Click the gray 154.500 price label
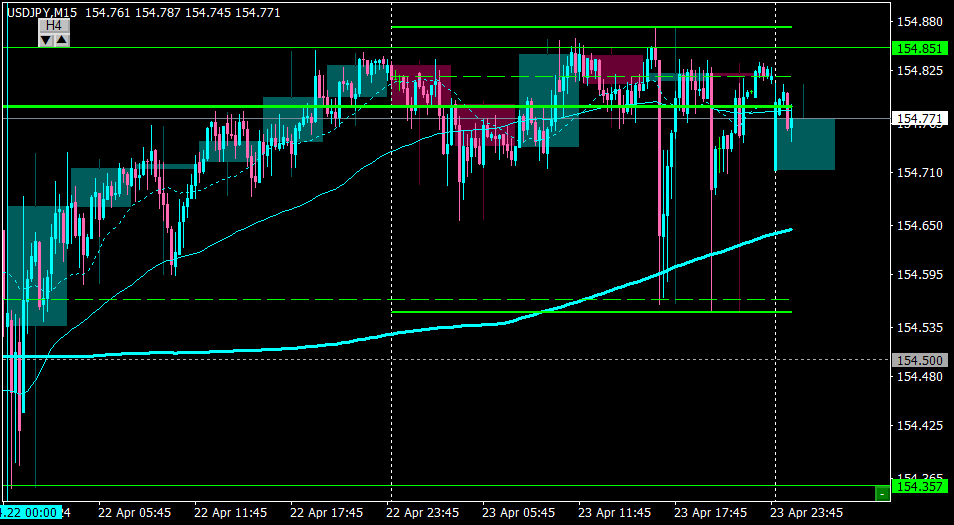Screen dimensions: 954x525 [x=919, y=360]
